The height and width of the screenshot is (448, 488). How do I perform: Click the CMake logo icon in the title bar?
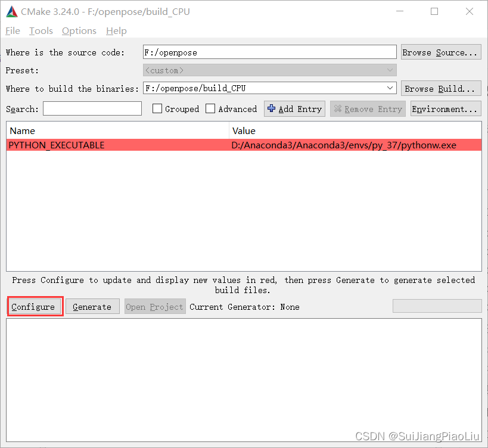click(x=12, y=12)
